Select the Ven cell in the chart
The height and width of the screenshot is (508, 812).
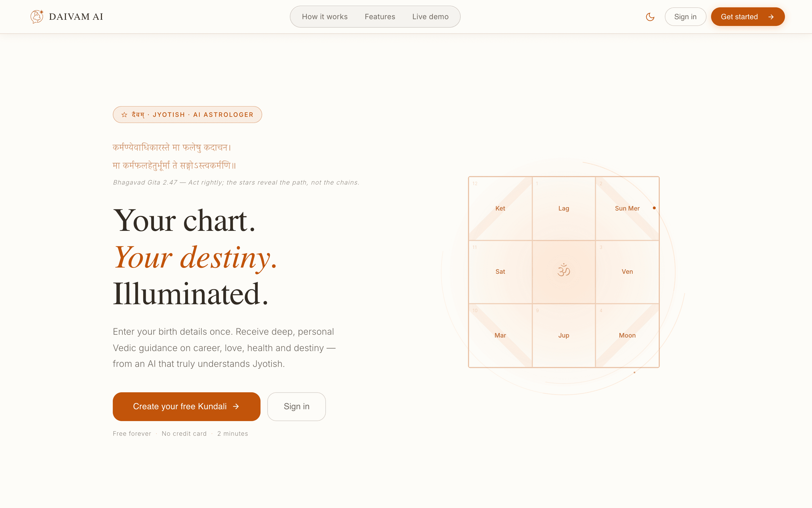pyautogui.click(x=627, y=272)
